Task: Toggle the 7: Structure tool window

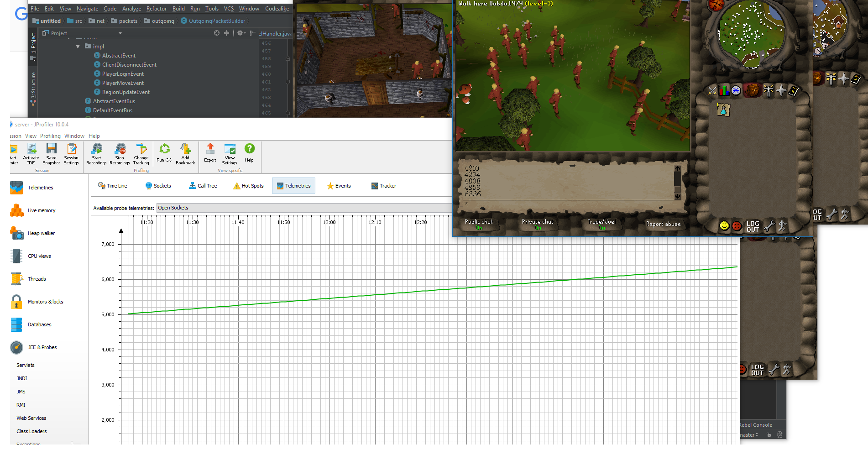Action: pos(33,88)
